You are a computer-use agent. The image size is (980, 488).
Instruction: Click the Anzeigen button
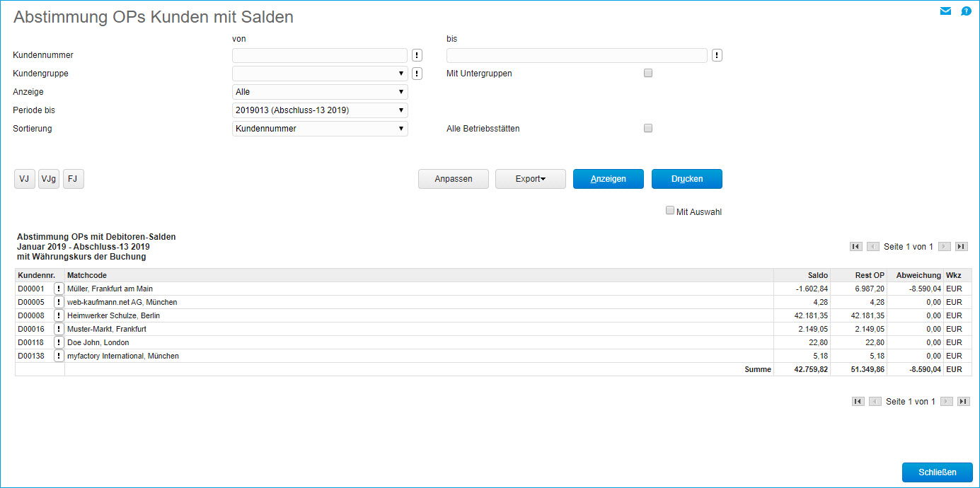click(609, 179)
